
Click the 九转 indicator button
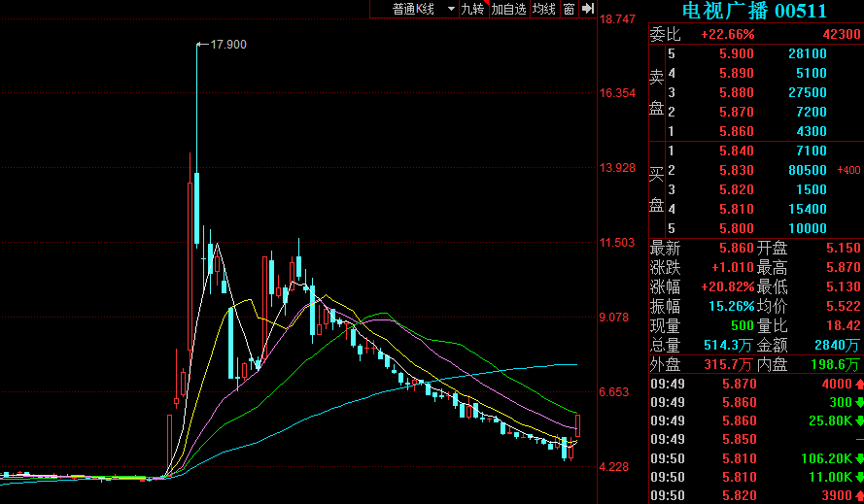pos(473,9)
